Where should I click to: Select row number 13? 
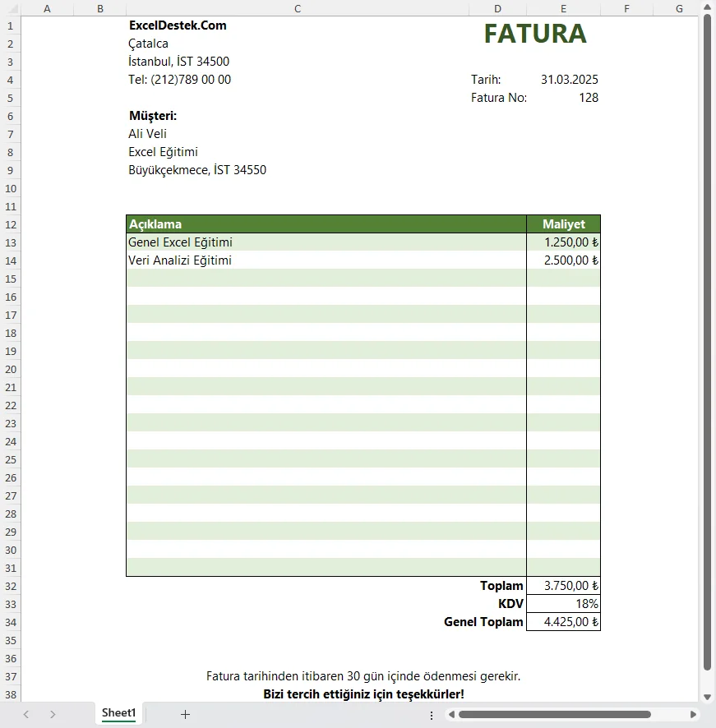coord(9,242)
